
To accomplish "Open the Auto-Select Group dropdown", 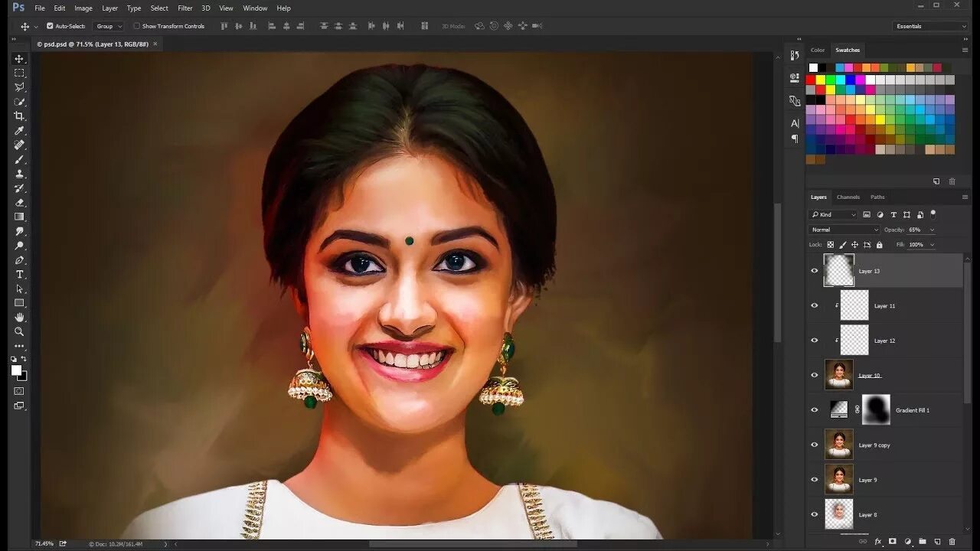I will tap(109, 26).
